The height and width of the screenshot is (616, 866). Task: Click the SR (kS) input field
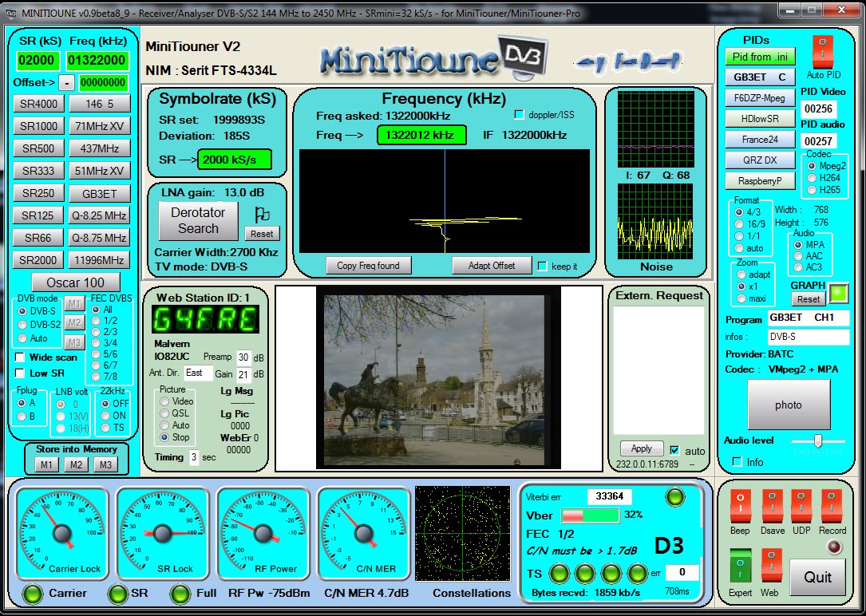pyautogui.click(x=37, y=60)
